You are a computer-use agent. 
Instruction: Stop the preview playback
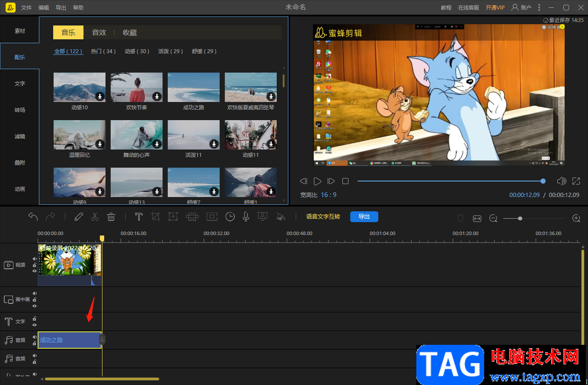coord(345,181)
